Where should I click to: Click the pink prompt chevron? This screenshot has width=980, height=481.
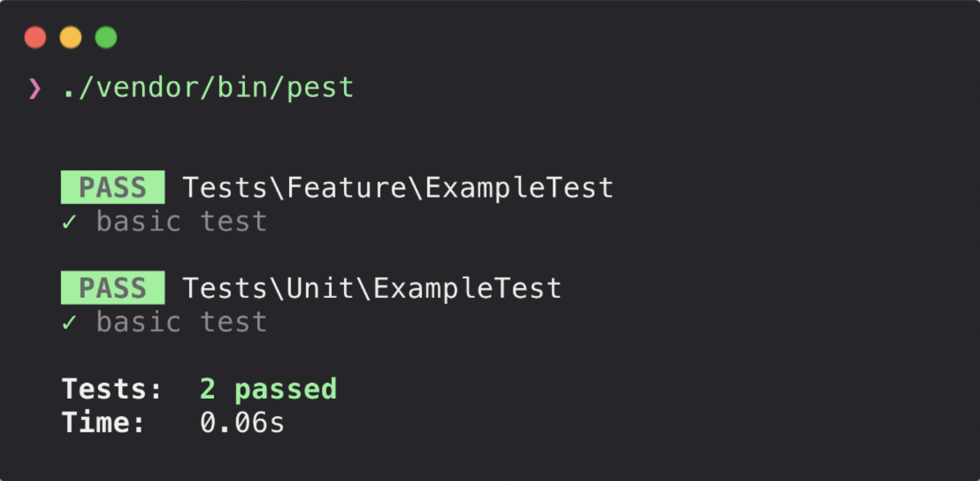coord(34,89)
